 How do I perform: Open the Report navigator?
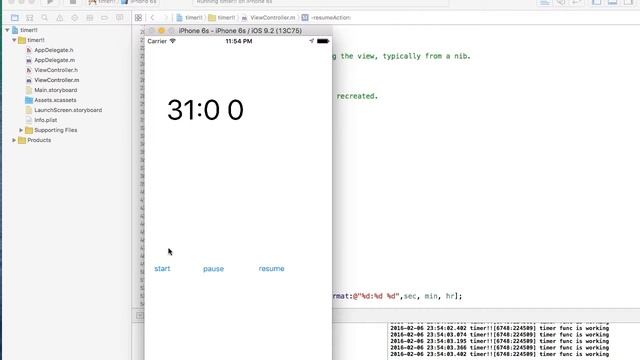tap(119, 18)
